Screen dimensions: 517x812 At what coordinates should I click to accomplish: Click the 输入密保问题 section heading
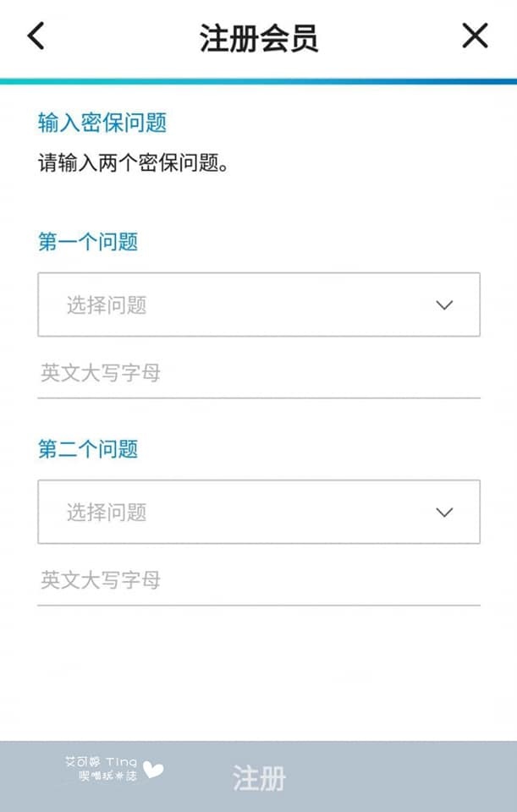click(x=102, y=123)
